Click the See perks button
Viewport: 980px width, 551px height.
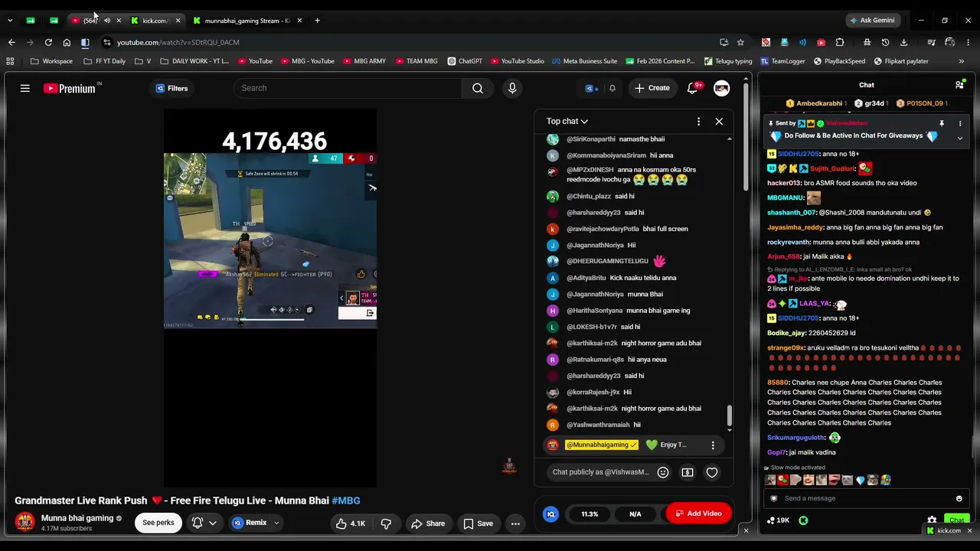point(158,523)
